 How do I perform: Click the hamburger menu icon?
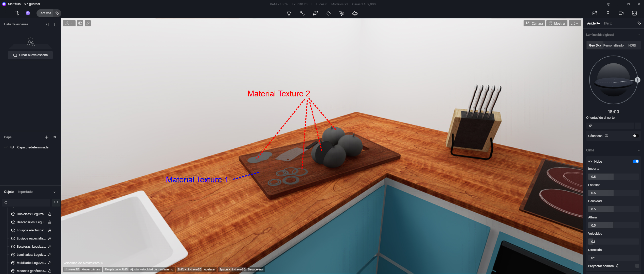tap(6, 13)
